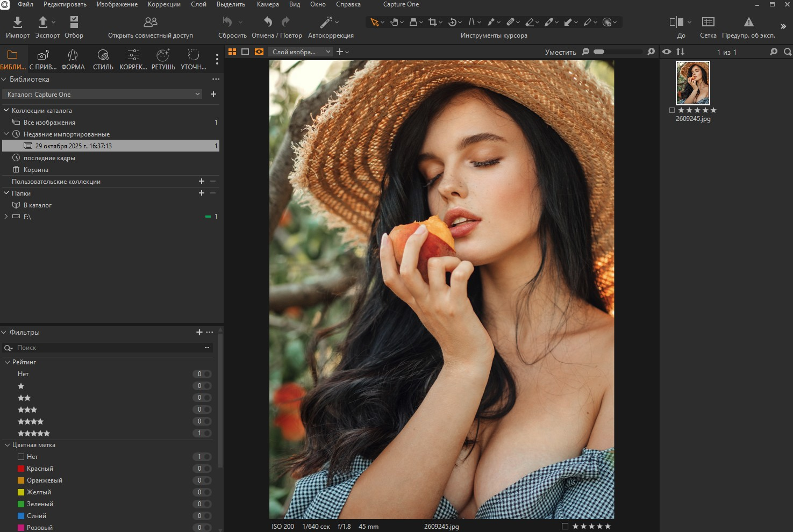Click the Import icon in the toolbar
793x532 pixels.
click(17, 22)
